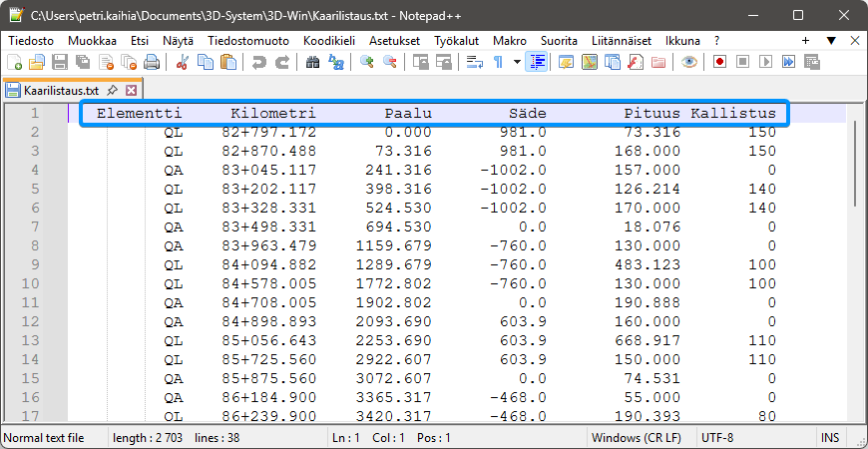Viewport: 868px width, 449px height.
Task: Click the zoom in magnifier icon
Action: click(367, 62)
